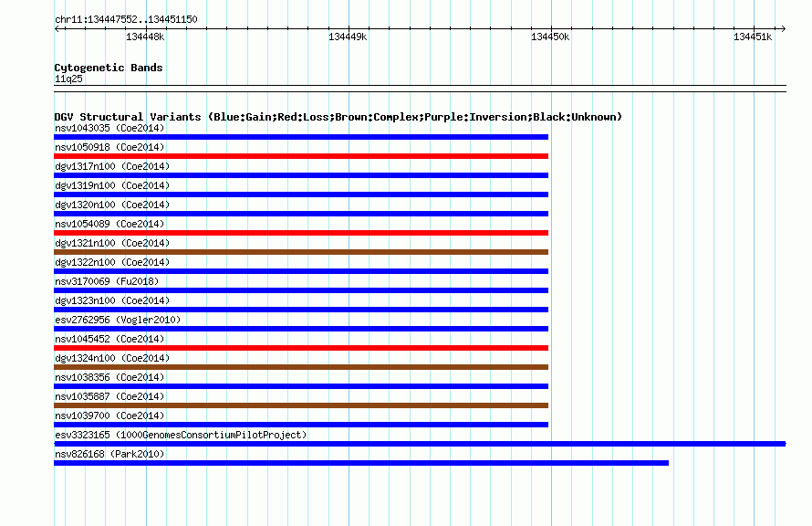This screenshot has height=526, width=812.
Task: Click the red bar under nsv1054089
Action: point(301,233)
